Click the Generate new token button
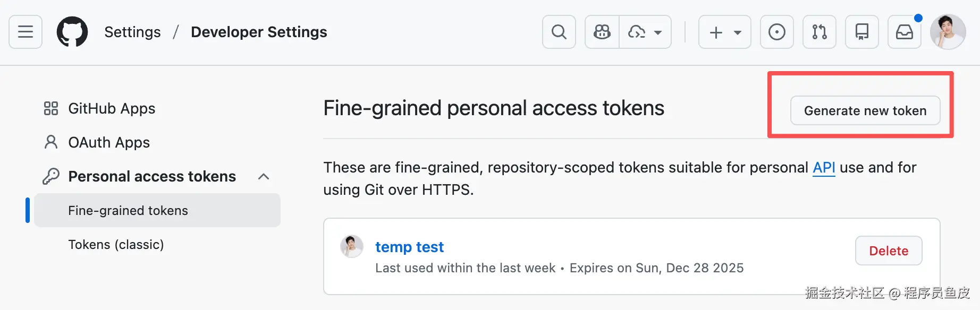Image resolution: width=980 pixels, height=310 pixels. click(865, 110)
